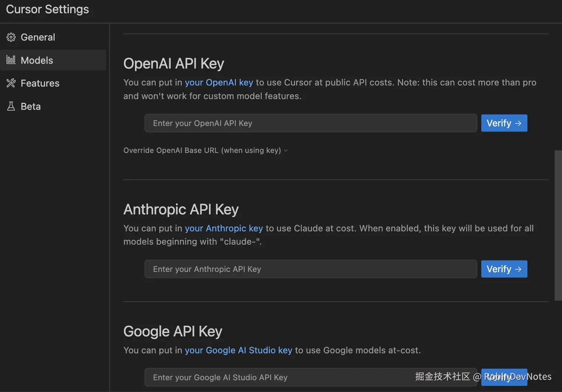
Task: Open "your Google AI Studio key" link
Action: [x=238, y=350]
